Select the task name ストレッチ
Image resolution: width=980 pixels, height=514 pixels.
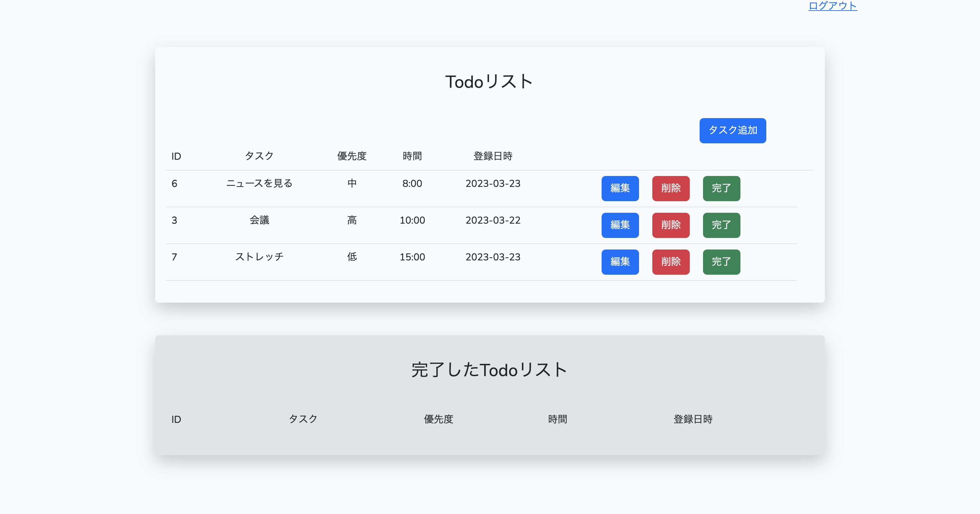[259, 257]
